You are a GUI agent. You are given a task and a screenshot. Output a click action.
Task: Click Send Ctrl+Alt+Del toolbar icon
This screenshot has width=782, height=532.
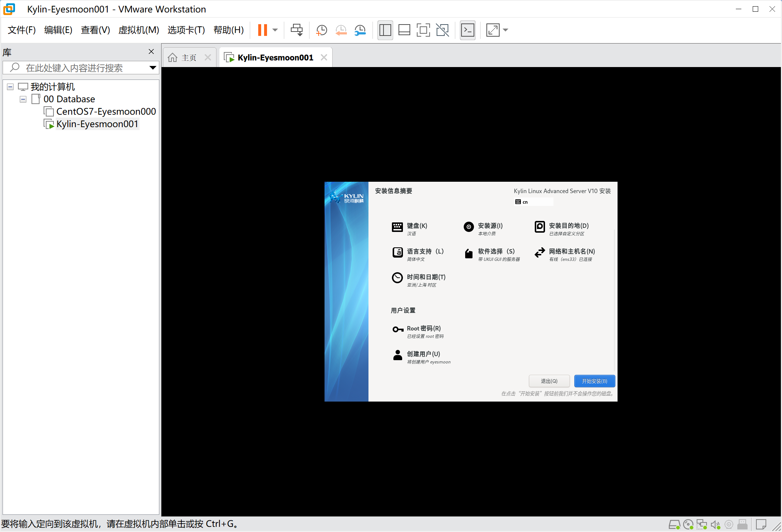tap(297, 30)
